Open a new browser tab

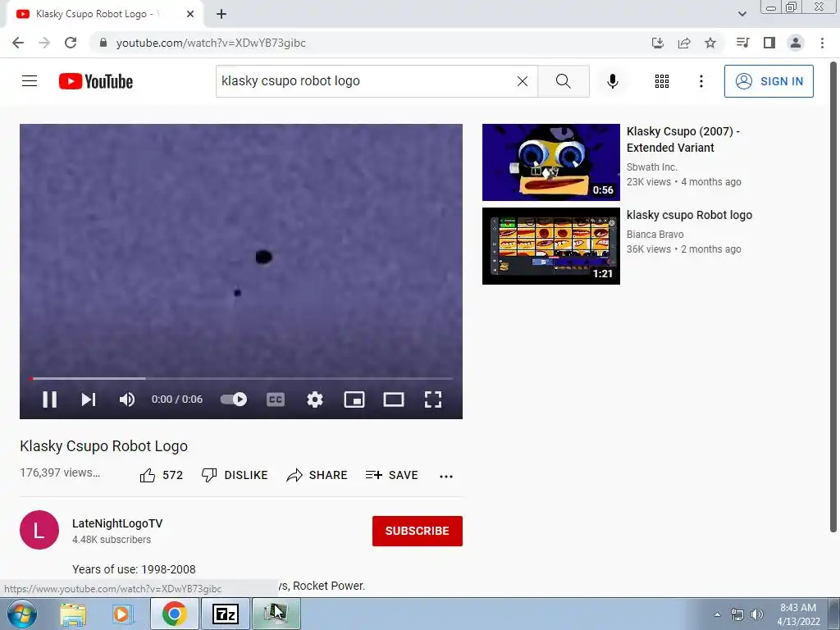pyautogui.click(x=221, y=15)
